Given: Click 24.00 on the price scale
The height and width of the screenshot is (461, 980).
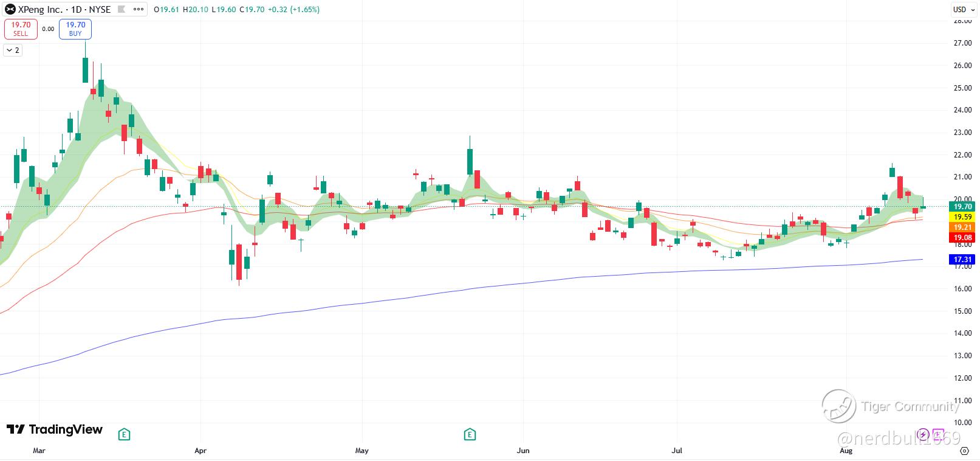Looking at the screenshot, I should pos(962,110).
